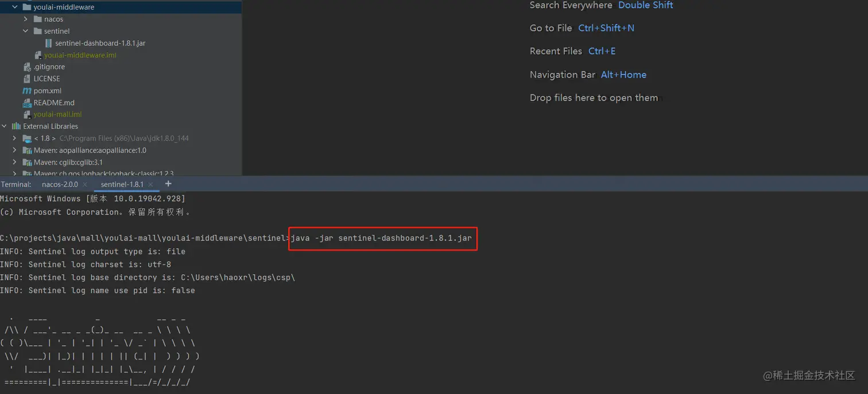
Task: Click 'Sentinel log output type is: file' line
Action: pos(92,251)
